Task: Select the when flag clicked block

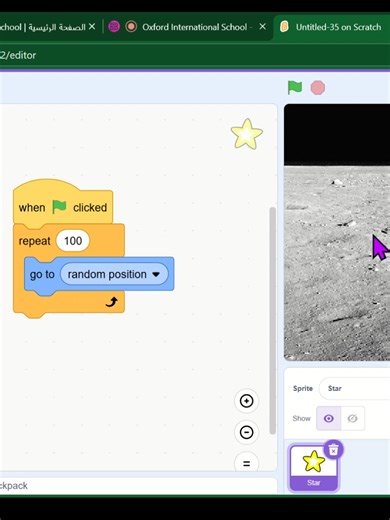Action: pyautogui.click(x=63, y=207)
